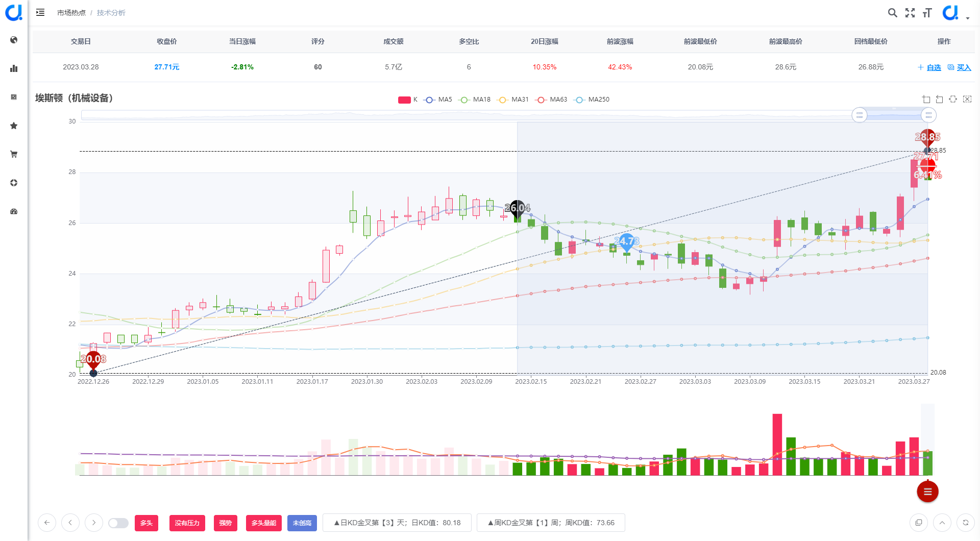Click the 没有压力 tag
This screenshot has height=541, width=980.
[187, 523]
